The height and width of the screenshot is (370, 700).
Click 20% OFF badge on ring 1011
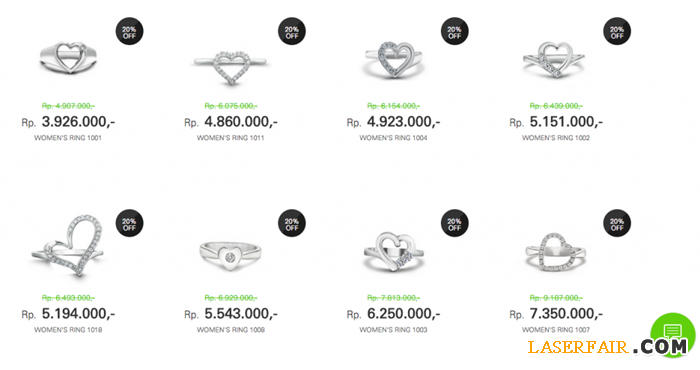coord(292,31)
